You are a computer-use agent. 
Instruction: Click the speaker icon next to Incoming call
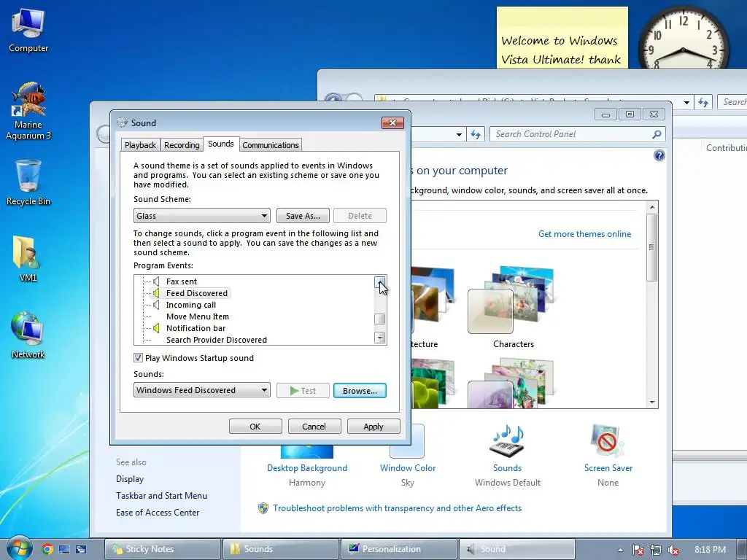(156, 305)
